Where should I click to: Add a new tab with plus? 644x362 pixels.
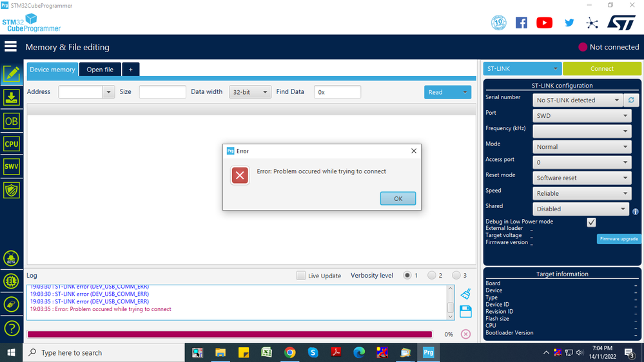tap(131, 70)
